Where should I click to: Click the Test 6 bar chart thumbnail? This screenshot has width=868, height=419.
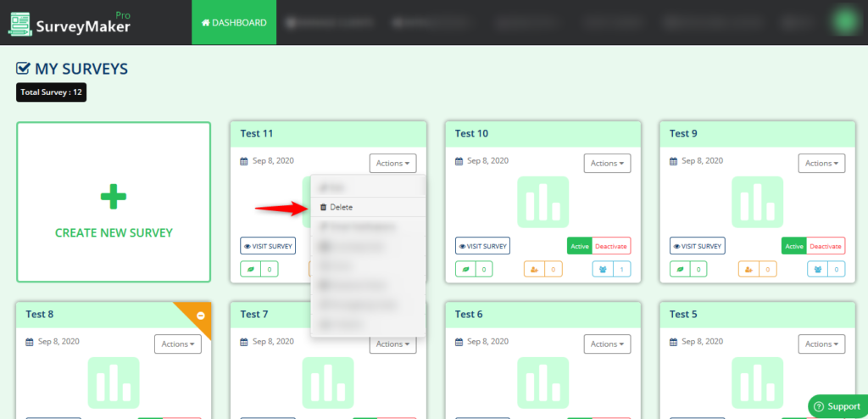pos(543,383)
